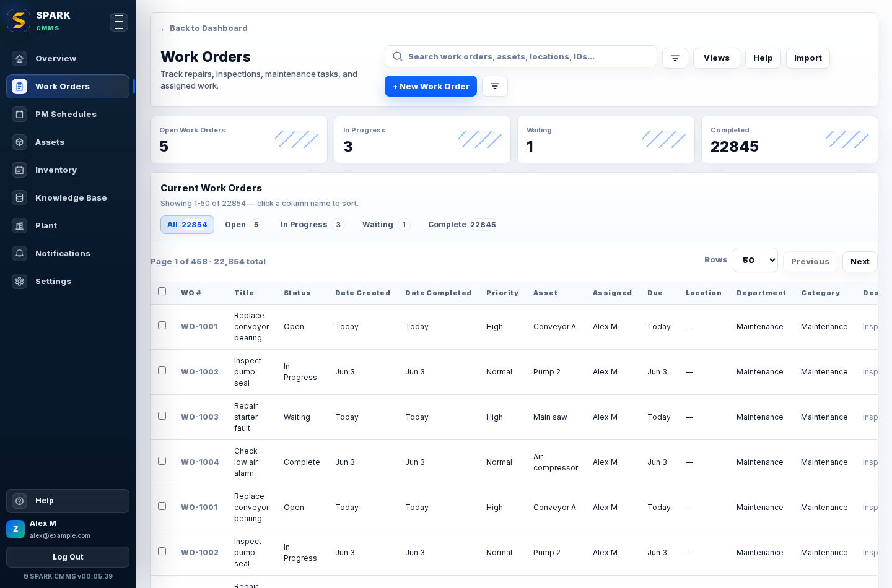Check the second WO-1001 row checkbox

click(162, 506)
